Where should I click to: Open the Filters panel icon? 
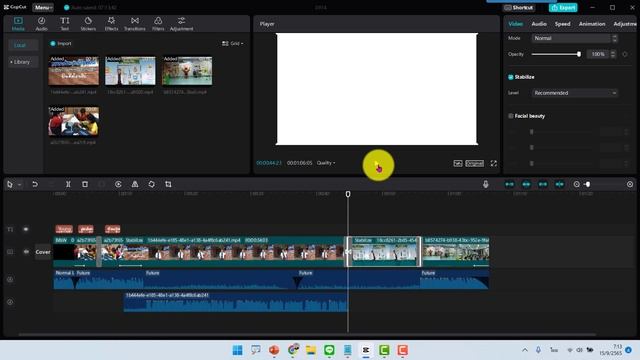(158, 24)
